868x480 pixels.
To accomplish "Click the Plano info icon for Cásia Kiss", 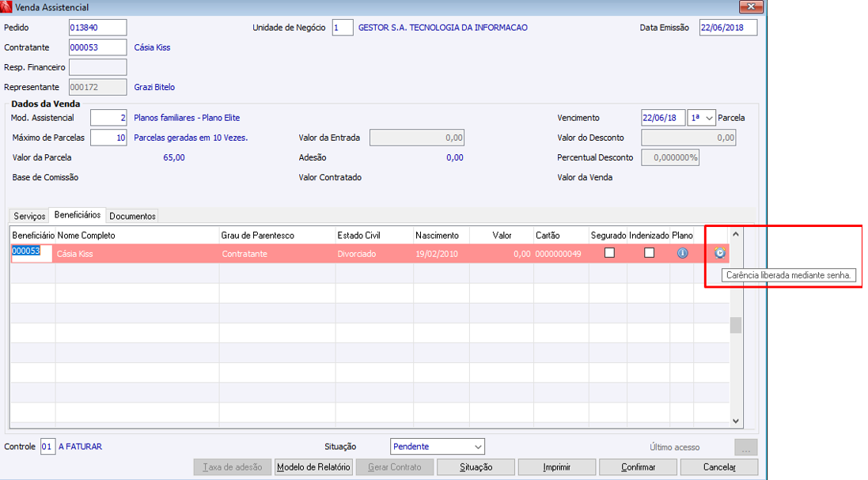I will pos(682,253).
